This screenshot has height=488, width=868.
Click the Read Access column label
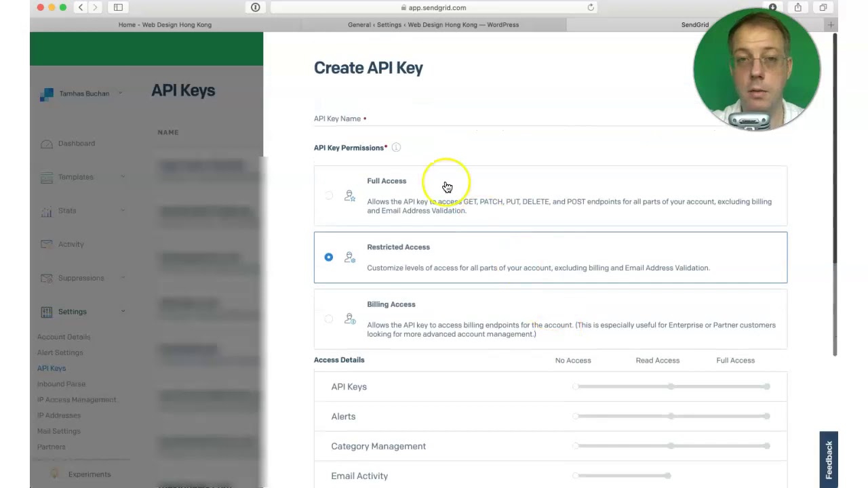(x=658, y=361)
